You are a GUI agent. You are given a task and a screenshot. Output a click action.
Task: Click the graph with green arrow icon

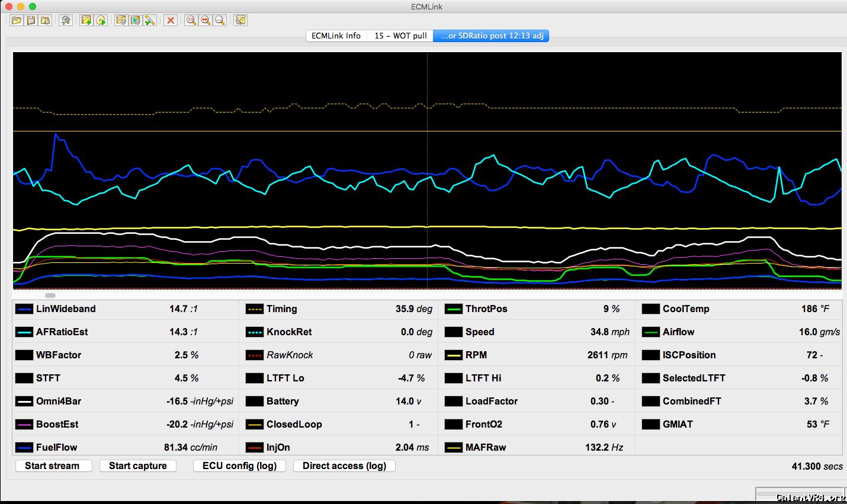[86, 20]
